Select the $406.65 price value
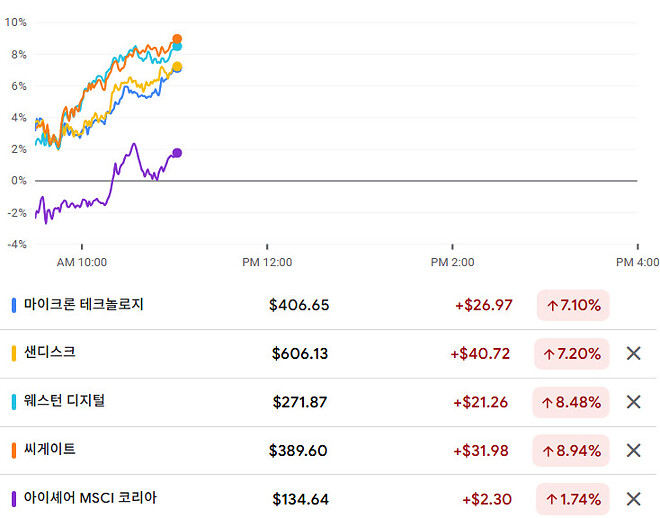The image size is (660, 518). [299, 305]
